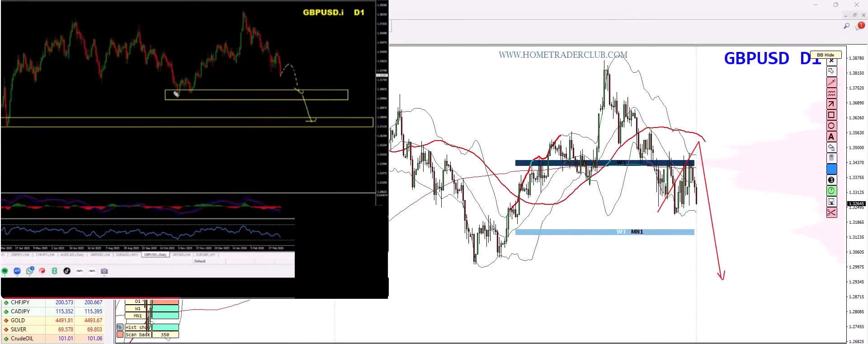Screen dimensions: 868x344
Task: Toggle the green box next to Hist show
Action: pos(165,327)
